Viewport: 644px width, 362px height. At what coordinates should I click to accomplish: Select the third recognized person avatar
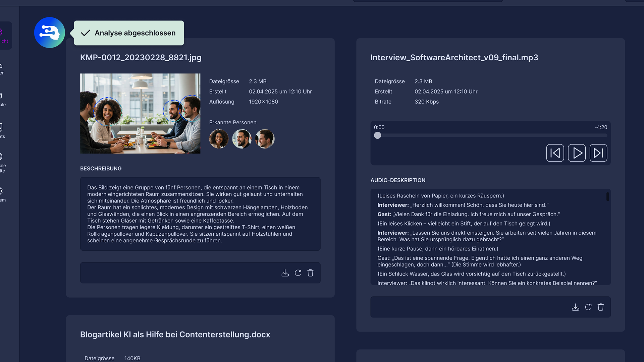[x=265, y=139]
